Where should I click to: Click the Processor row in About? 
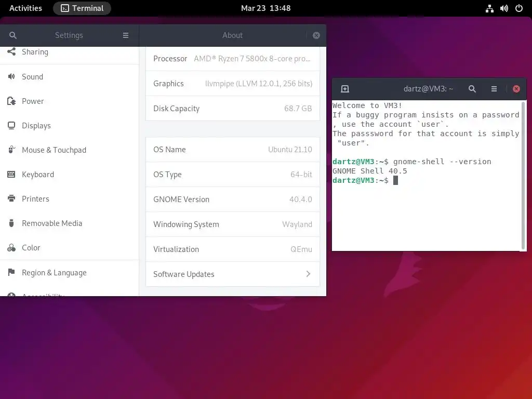click(x=233, y=58)
